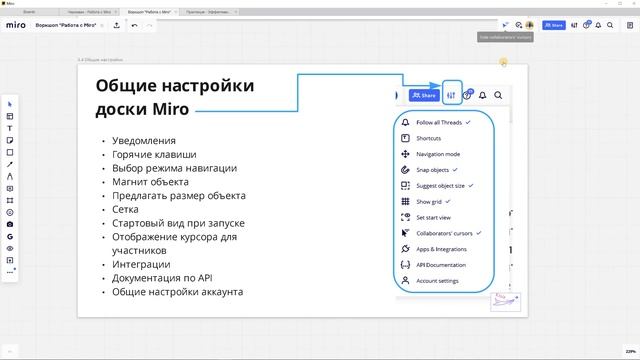Switch to the second 'Работа с Miro' tab
The width and height of the screenshot is (640, 360).
tap(89, 12)
